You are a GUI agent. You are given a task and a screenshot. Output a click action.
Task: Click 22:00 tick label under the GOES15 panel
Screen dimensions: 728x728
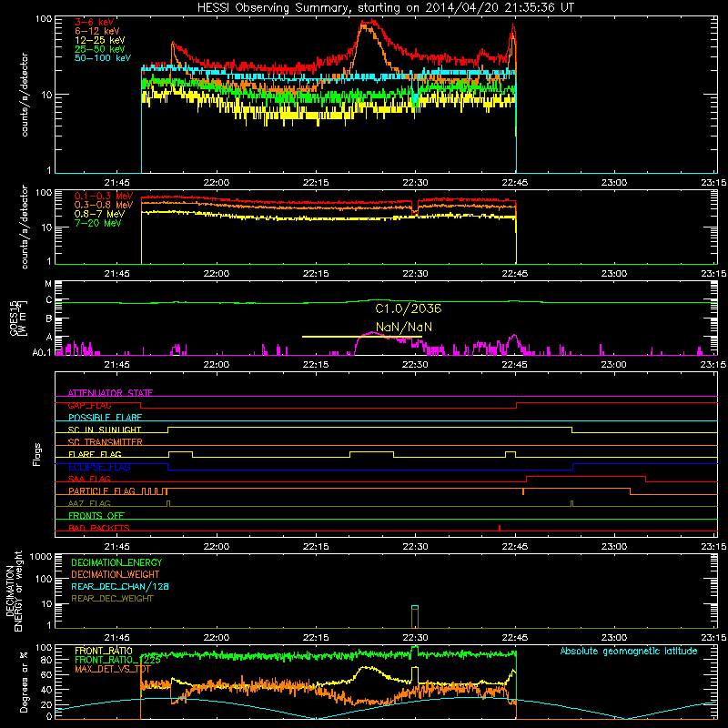(x=217, y=365)
